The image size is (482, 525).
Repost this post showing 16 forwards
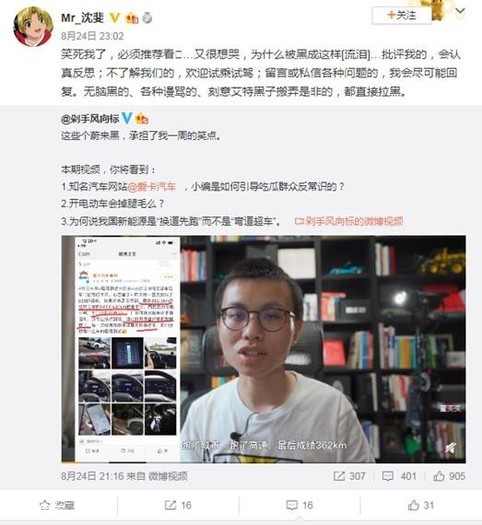pyautogui.click(x=178, y=505)
